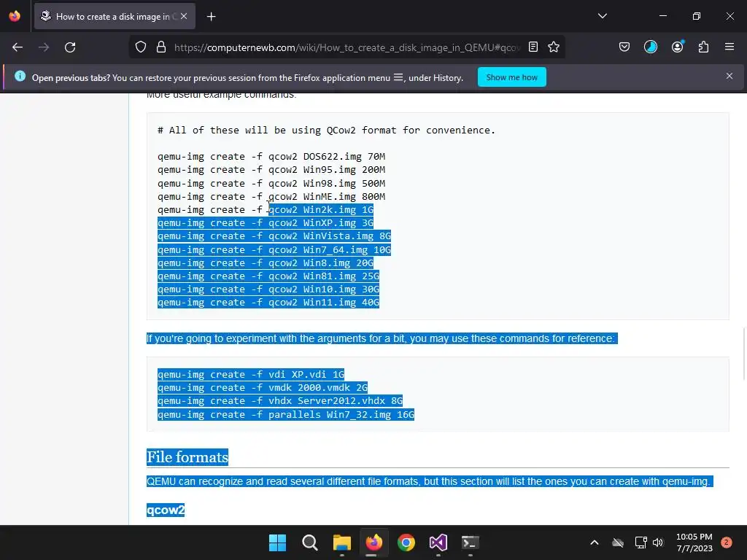Reload the current page
747x560 pixels.
(x=70, y=47)
